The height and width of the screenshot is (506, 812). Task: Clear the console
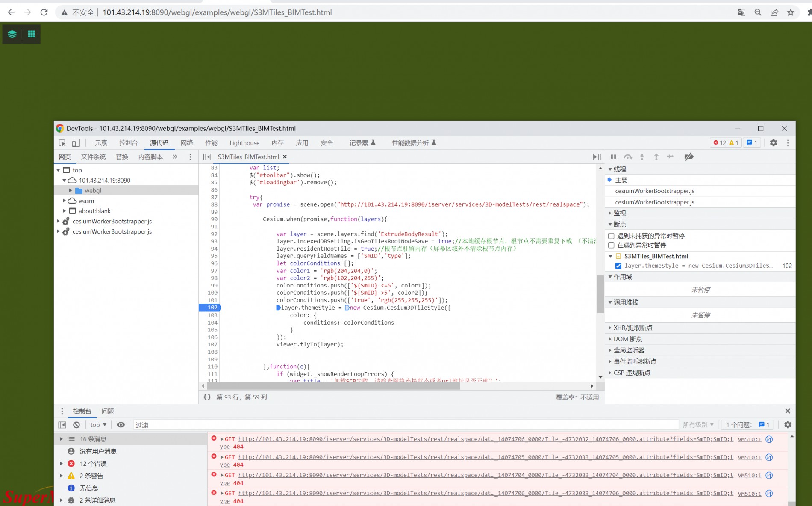(x=76, y=425)
